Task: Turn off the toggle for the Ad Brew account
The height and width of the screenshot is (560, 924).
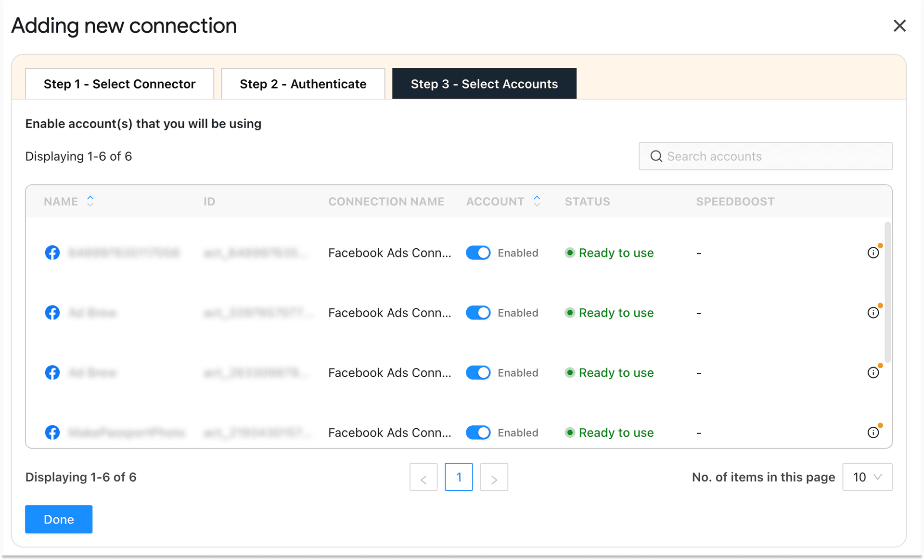Action: (477, 312)
